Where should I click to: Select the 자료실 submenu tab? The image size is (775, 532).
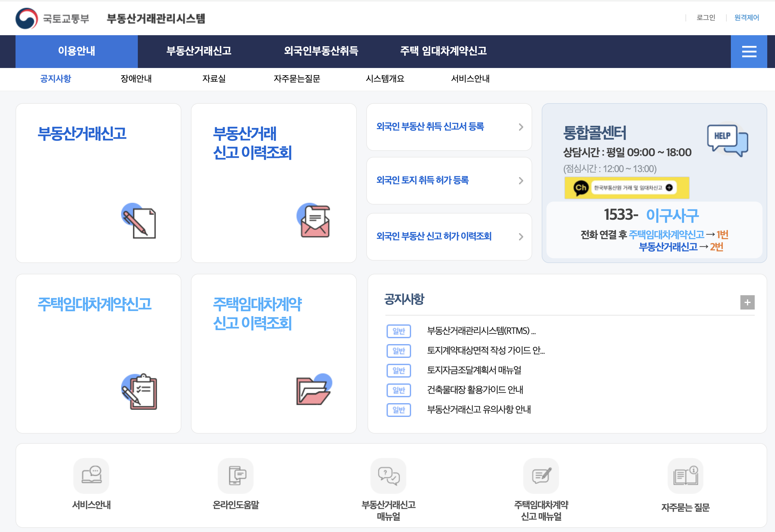point(214,79)
